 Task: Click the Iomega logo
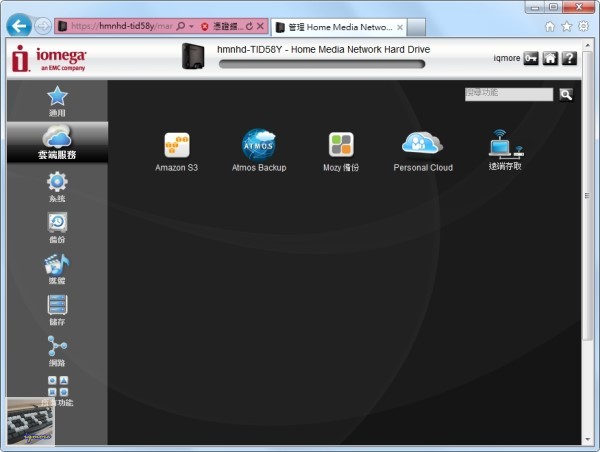(x=49, y=59)
